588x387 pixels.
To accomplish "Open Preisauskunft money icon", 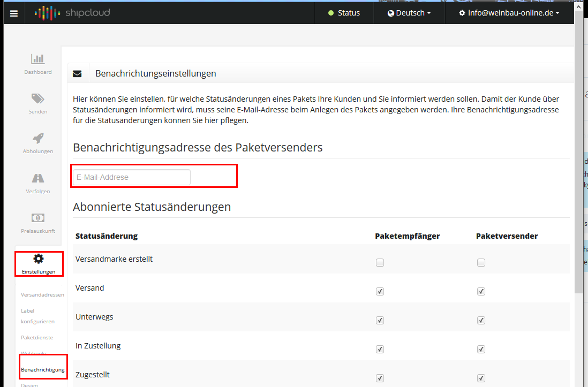I will 37,218.
